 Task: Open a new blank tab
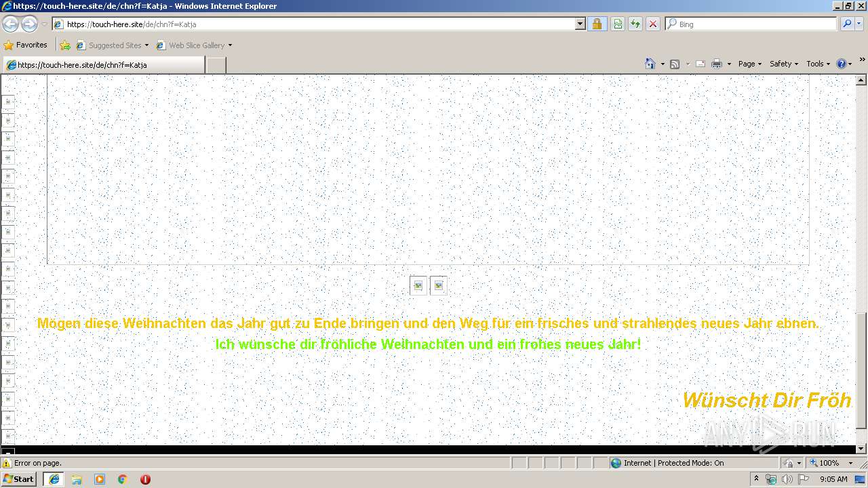pyautogui.click(x=216, y=65)
